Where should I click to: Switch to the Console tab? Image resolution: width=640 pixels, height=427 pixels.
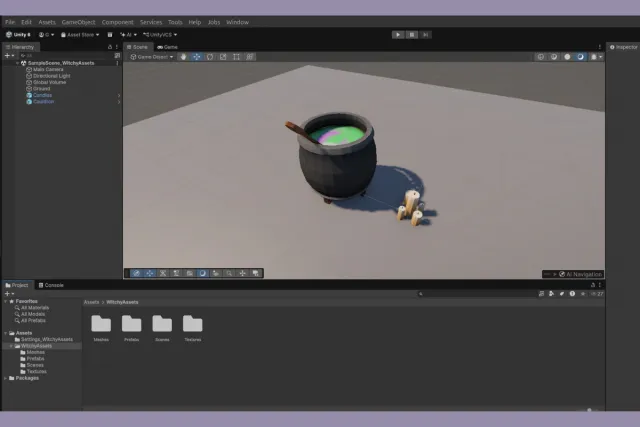point(51,285)
